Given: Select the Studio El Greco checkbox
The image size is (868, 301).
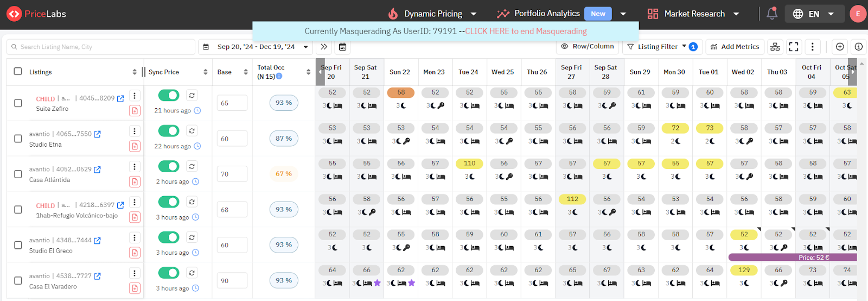Looking at the screenshot, I should pyautogui.click(x=18, y=245).
